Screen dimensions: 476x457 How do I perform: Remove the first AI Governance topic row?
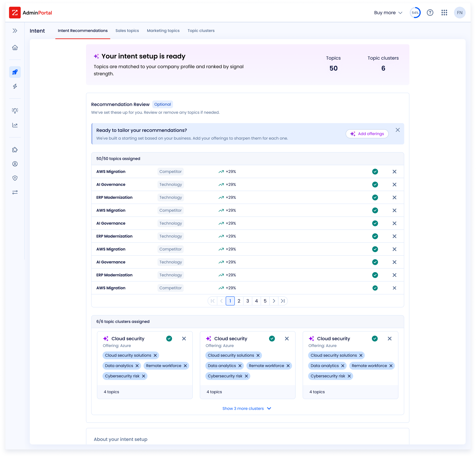pos(394,185)
